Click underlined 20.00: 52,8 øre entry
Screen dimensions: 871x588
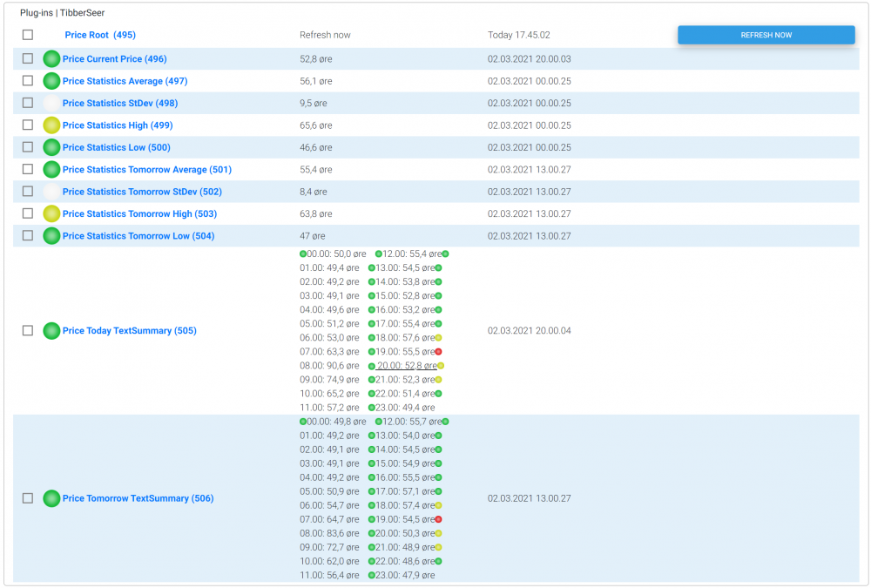405,366
